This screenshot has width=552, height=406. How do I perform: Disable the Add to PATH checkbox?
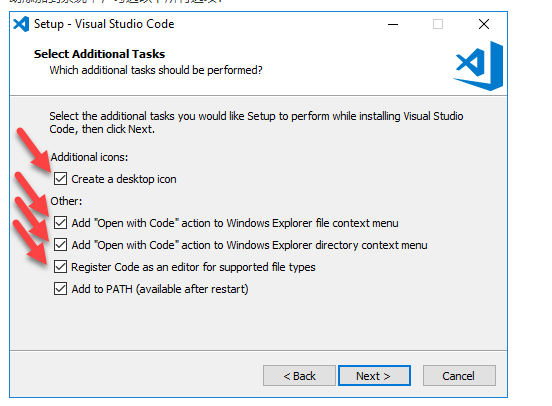61,289
